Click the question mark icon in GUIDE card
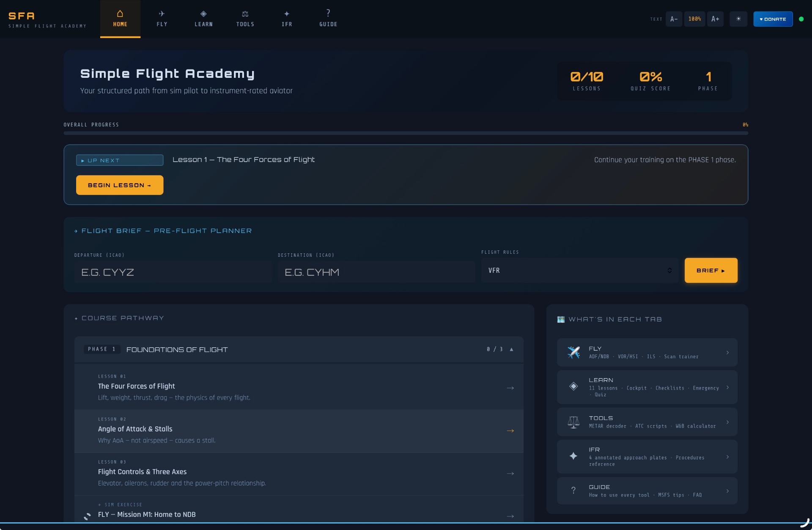 [x=573, y=490]
